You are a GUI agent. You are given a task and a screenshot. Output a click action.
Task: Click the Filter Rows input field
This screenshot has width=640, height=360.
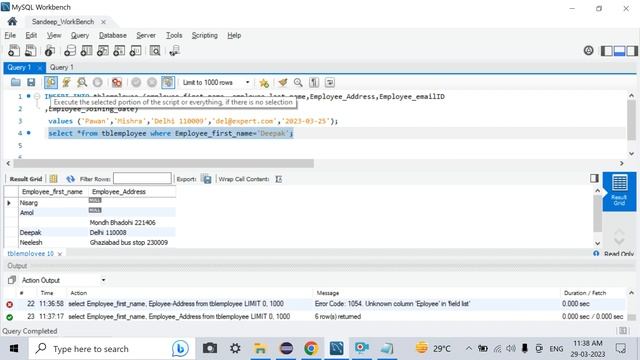tap(142, 178)
